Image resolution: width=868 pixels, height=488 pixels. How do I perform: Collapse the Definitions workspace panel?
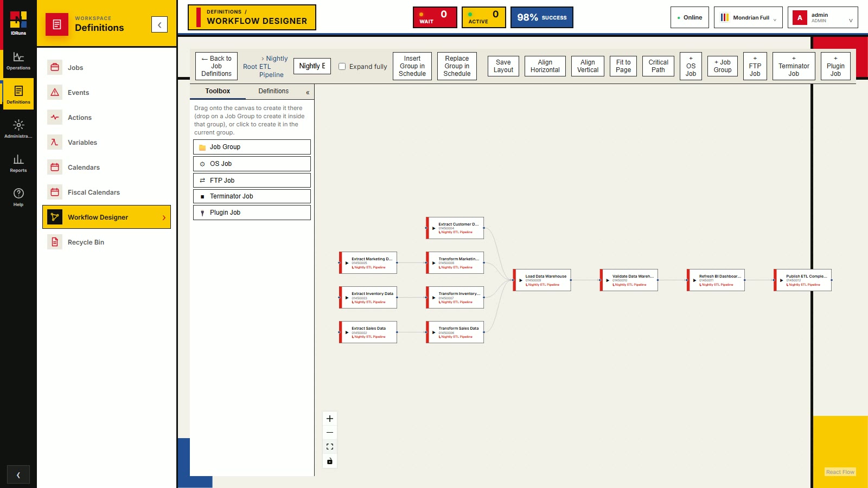[x=159, y=24]
